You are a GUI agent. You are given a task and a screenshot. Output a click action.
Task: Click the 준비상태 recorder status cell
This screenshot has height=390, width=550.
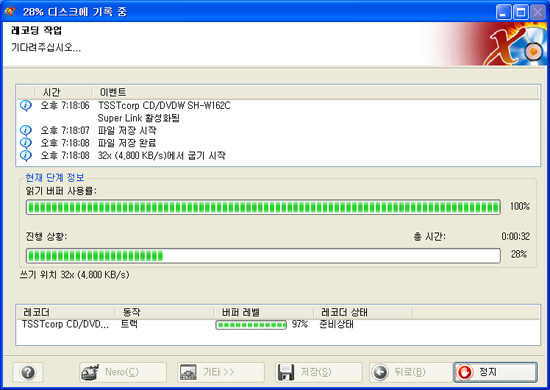click(x=336, y=324)
